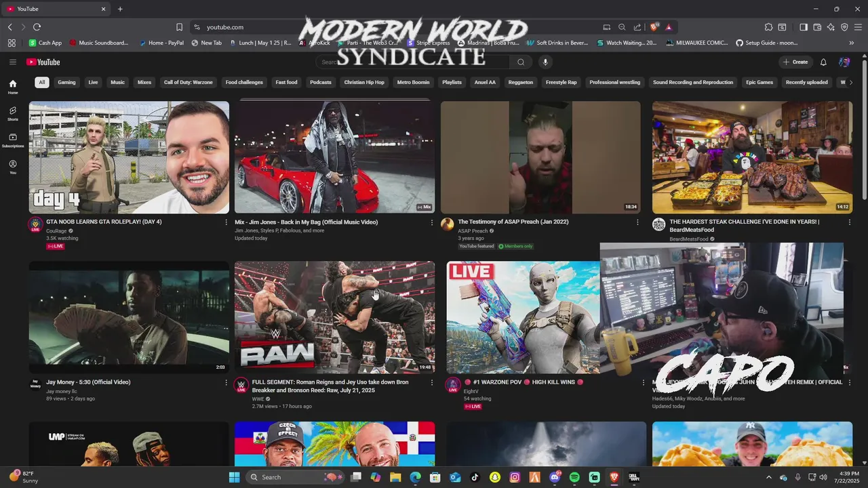Reload the page

pyautogui.click(x=37, y=27)
